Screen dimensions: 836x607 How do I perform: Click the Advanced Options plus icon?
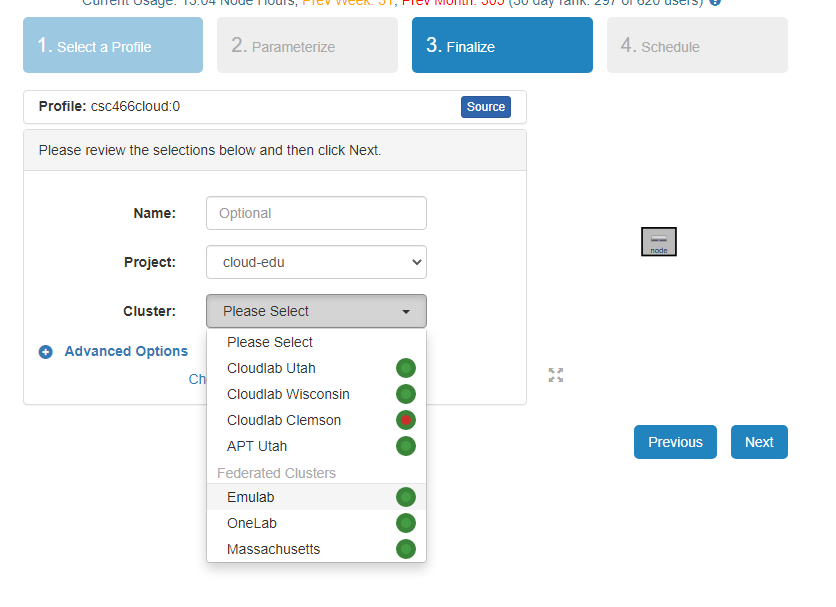click(x=46, y=352)
